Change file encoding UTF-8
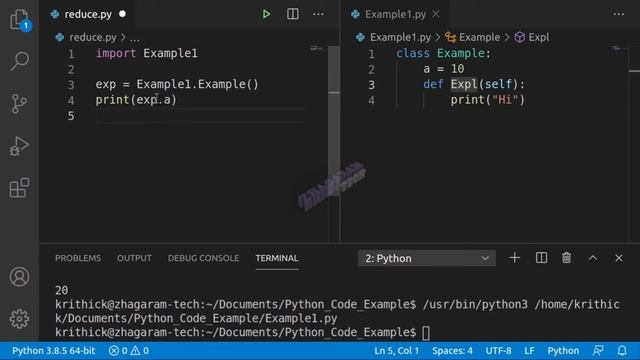The image size is (640, 360). coord(498,351)
